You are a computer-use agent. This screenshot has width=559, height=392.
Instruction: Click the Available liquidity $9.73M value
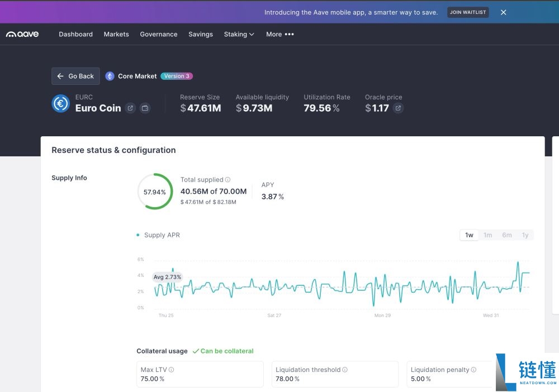[254, 108]
